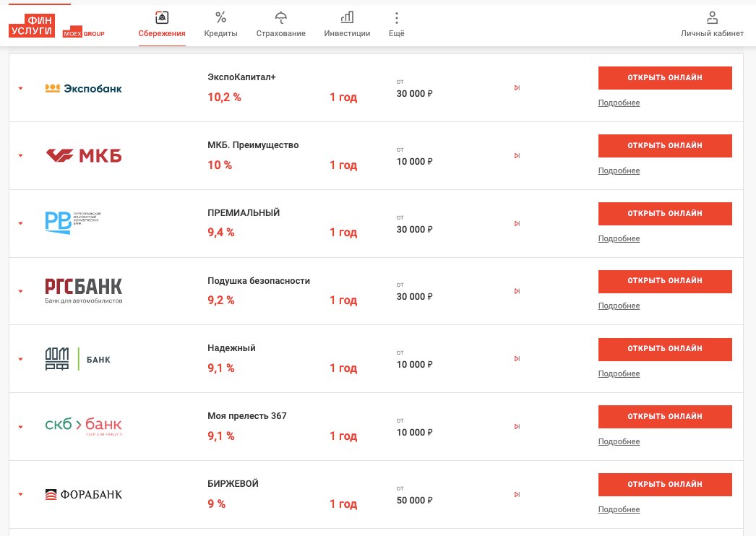View Подробнее for Надежный
The image size is (756, 536).
pos(619,373)
